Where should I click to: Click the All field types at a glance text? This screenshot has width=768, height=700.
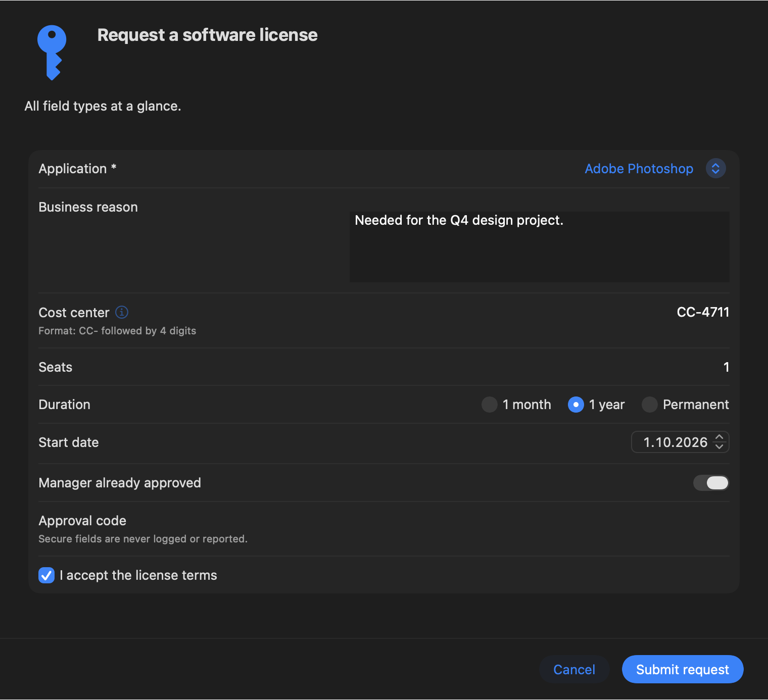point(103,106)
